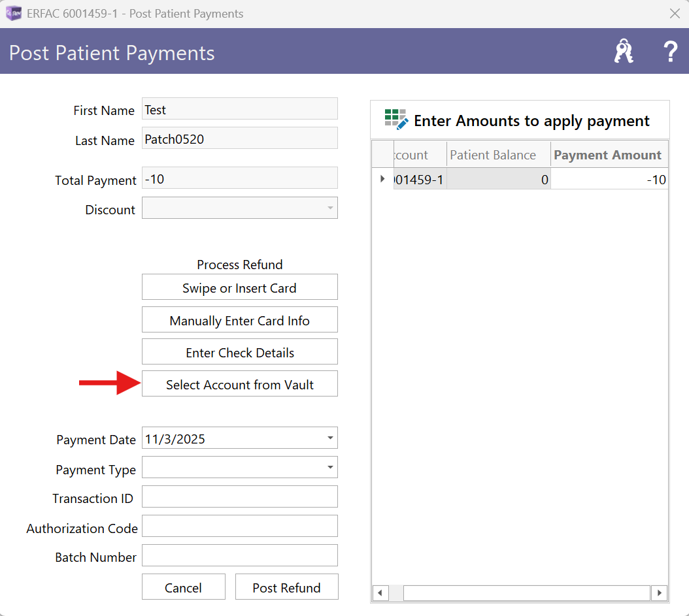This screenshot has width=689, height=616.
Task: Open help via question mark icon
Action: (670, 51)
